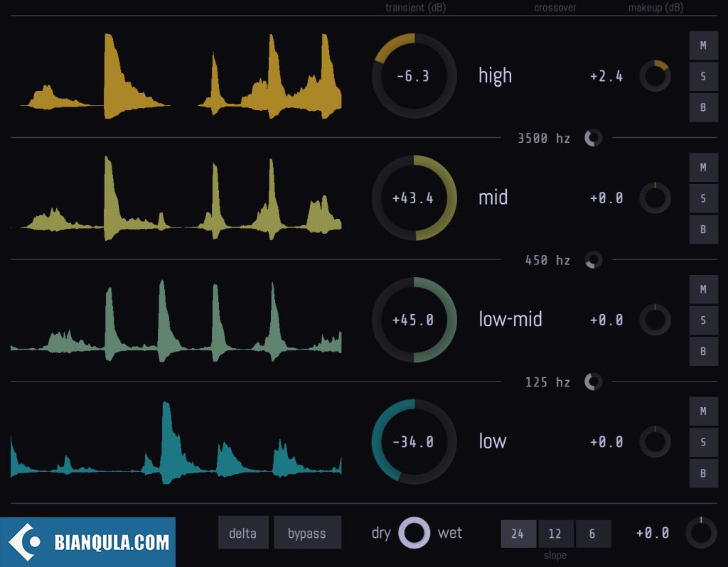Solo the low-mid band with S button
Viewport: 728px width, 567px height.
[x=703, y=320]
